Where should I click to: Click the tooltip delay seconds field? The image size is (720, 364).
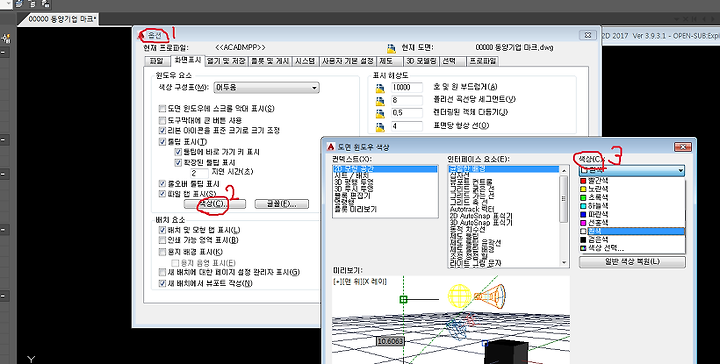tap(199, 173)
